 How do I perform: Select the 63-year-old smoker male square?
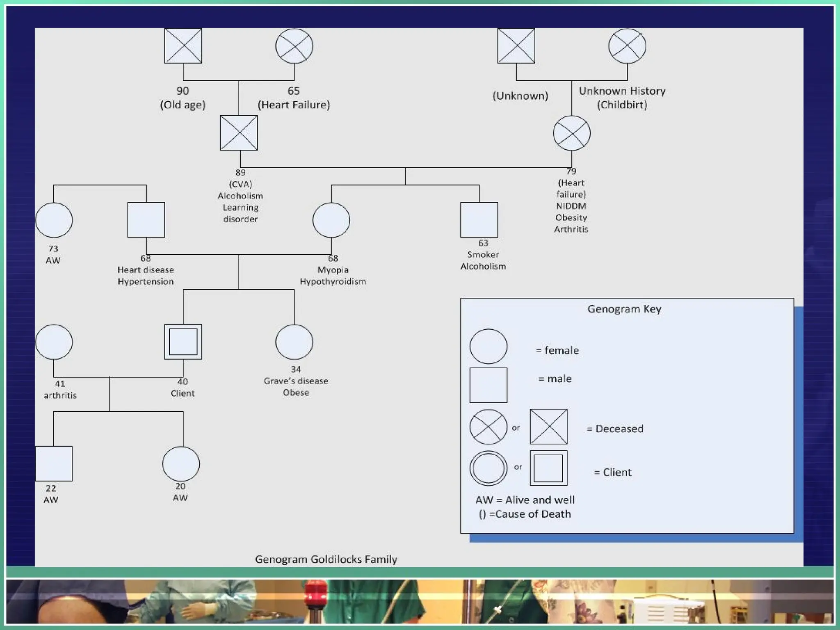(479, 220)
